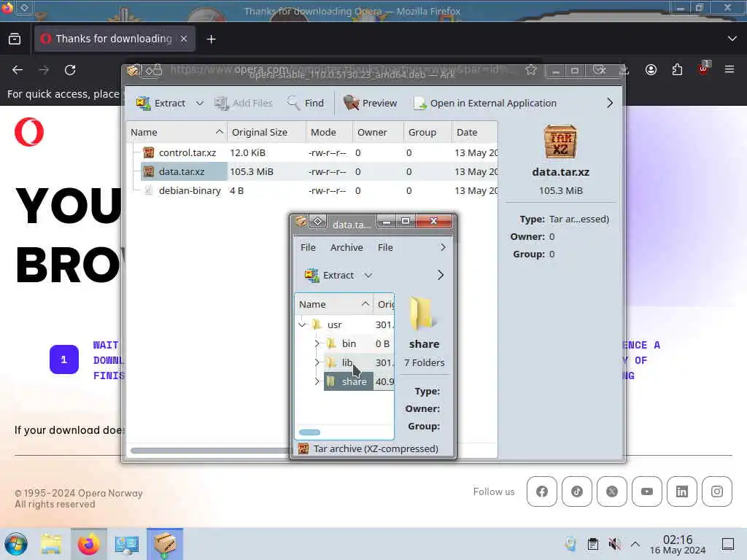Expand toolbar overflow chevron in data.tar window
The image size is (747, 560).
click(x=441, y=275)
